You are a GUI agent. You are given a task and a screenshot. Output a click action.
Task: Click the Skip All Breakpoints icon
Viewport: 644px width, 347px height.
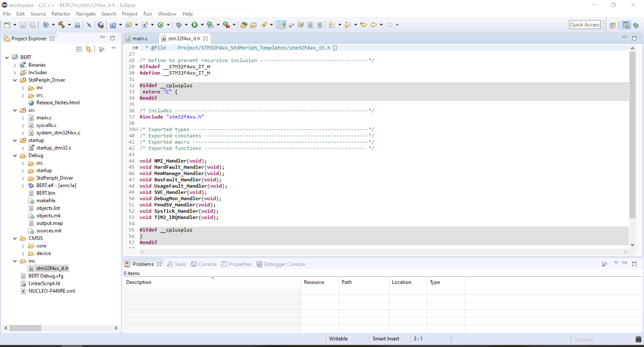coord(89,25)
